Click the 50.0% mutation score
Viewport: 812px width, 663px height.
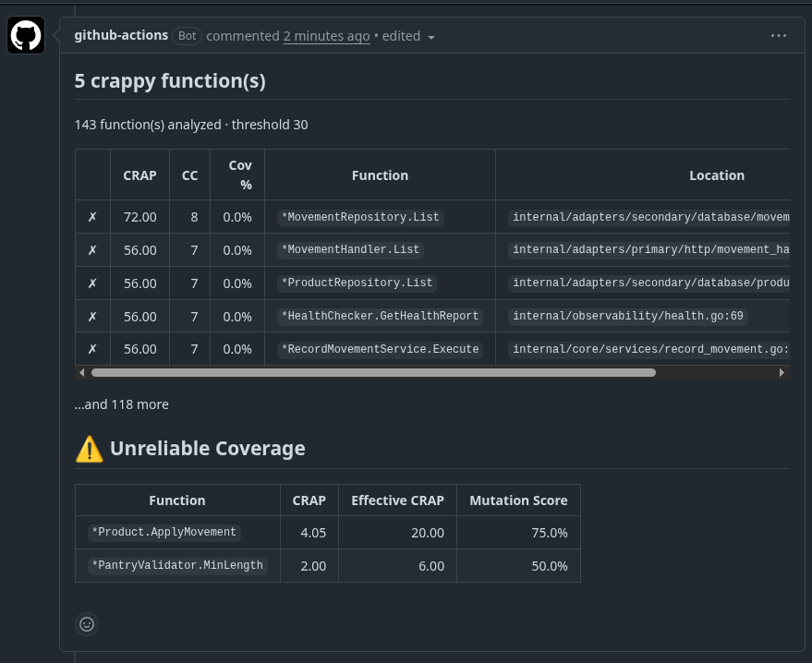tap(550, 566)
